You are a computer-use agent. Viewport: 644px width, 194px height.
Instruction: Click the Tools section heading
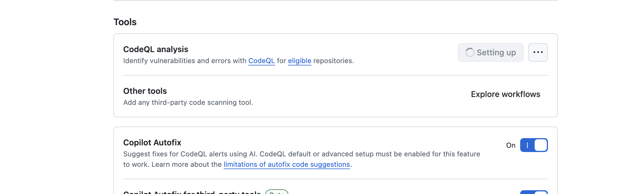click(x=125, y=22)
